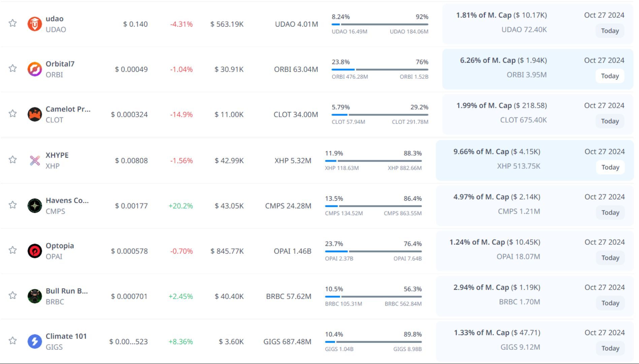Click the Bull Run coin logo
This screenshot has width=639, height=364.
34,296
